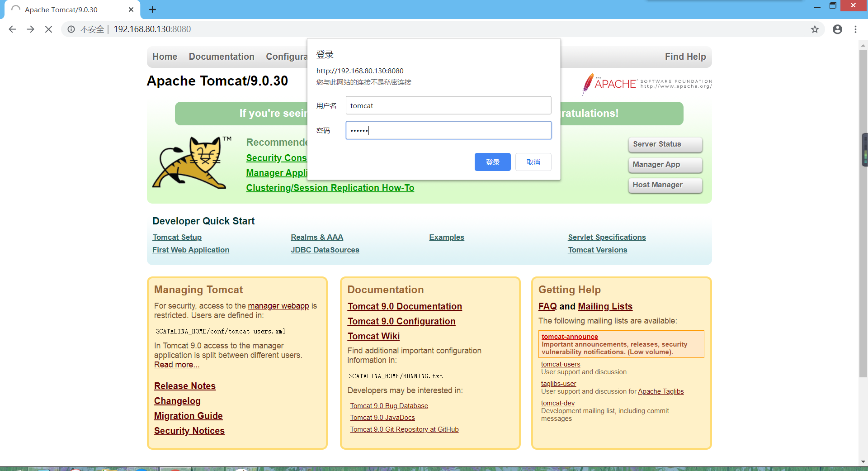Image resolution: width=868 pixels, height=471 pixels.
Task: Open Home in the Tomcat nav bar
Action: 165,57
